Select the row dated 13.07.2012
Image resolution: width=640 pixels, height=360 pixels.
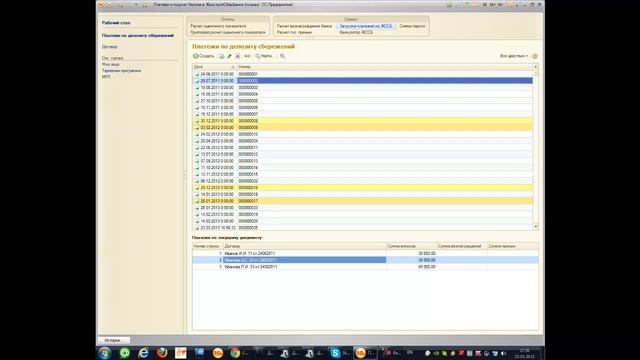(x=362, y=154)
